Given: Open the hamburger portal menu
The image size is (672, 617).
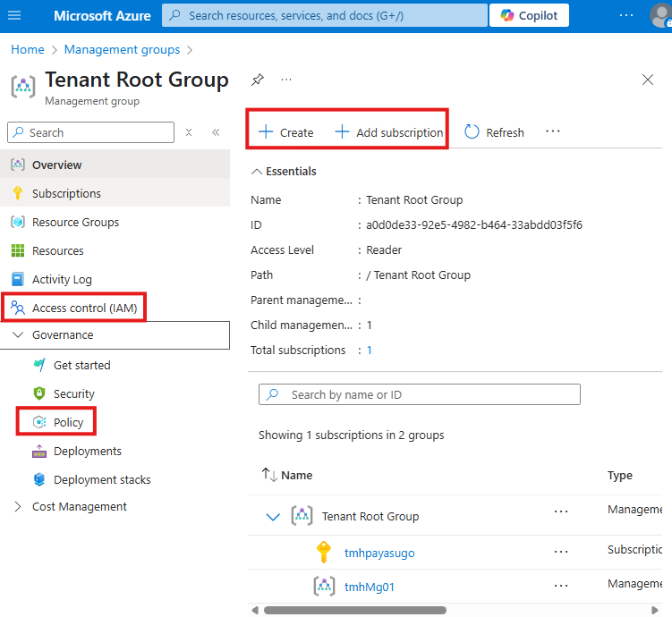Looking at the screenshot, I should click(14, 16).
